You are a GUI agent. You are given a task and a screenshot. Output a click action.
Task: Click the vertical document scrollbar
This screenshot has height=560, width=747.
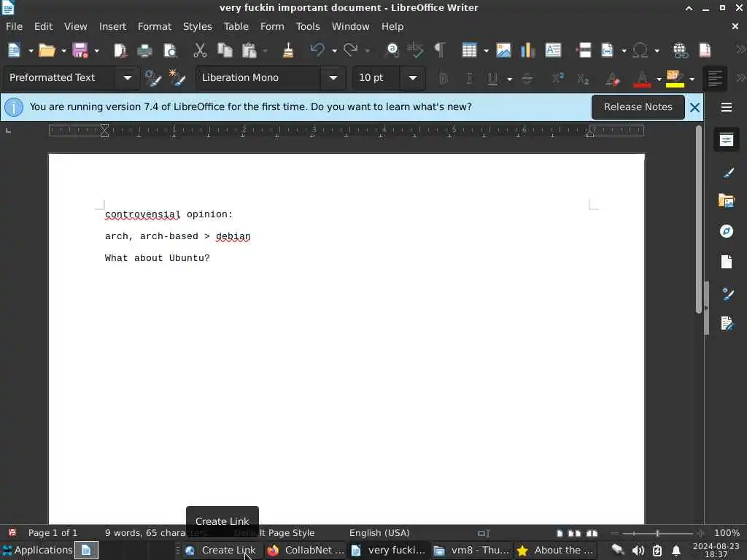[x=699, y=219]
